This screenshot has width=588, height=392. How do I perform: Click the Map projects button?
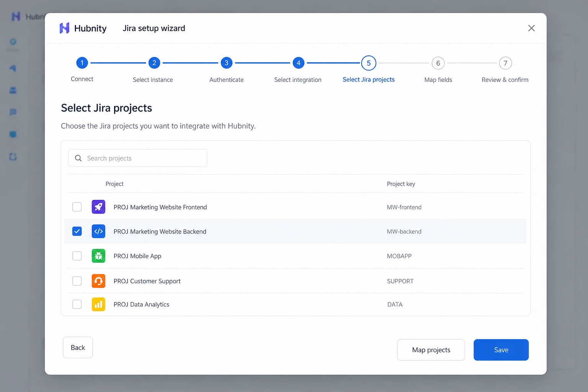coord(431,350)
